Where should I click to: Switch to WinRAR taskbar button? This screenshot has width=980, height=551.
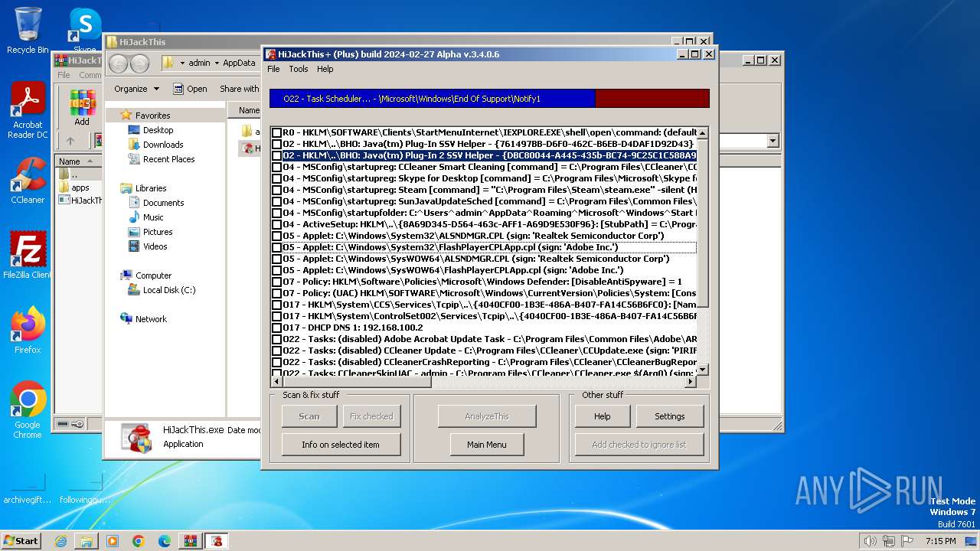coord(190,541)
